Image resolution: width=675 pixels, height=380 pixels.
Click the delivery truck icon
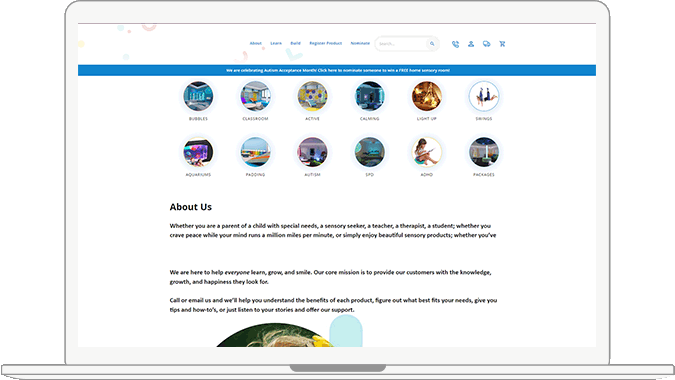[x=486, y=44]
